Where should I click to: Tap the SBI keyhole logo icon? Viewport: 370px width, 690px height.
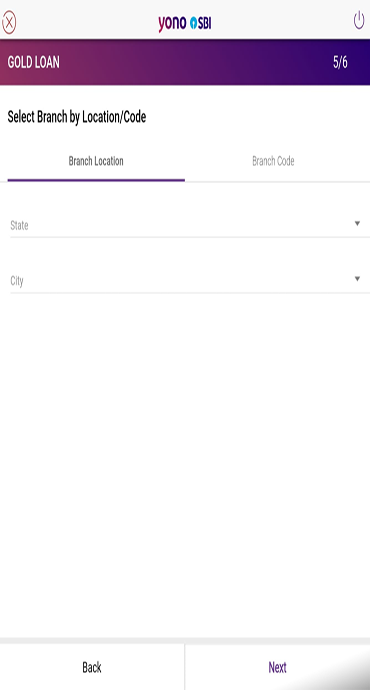pos(193,23)
